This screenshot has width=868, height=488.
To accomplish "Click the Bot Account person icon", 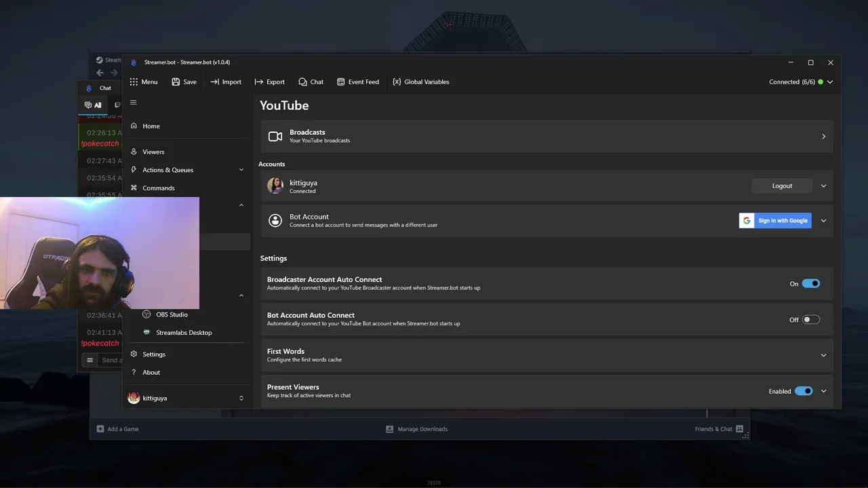I will [275, 220].
